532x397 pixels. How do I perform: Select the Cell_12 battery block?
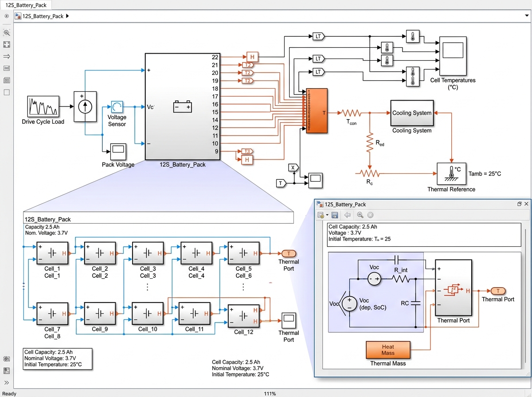(243, 316)
